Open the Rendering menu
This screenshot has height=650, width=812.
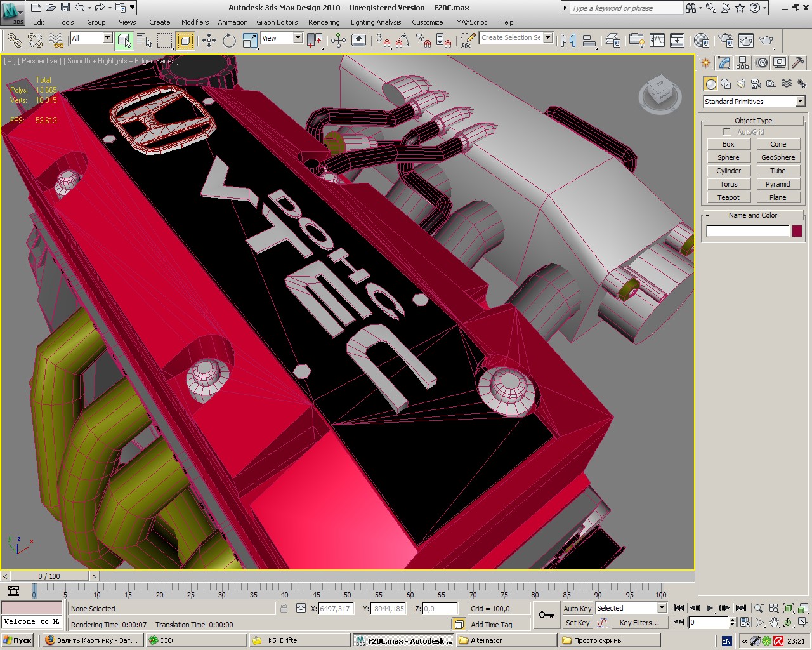(x=324, y=22)
